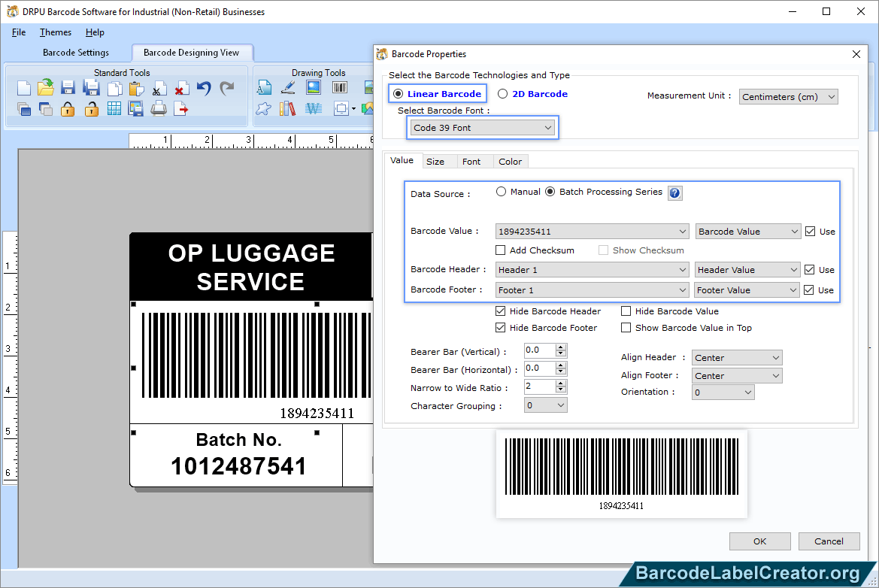Open the Picture insertion tool
The height and width of the screenshot is (588, 879).
pos(314,87)
